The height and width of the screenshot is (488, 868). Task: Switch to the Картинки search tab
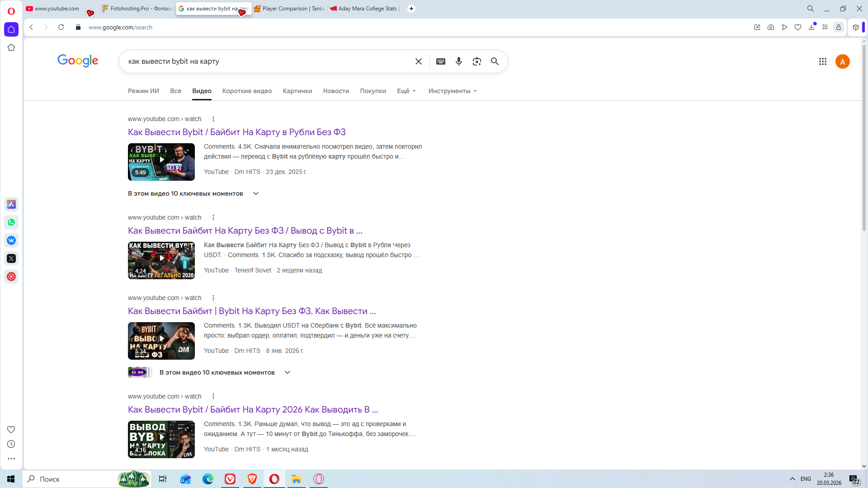(x=297, y=91)
